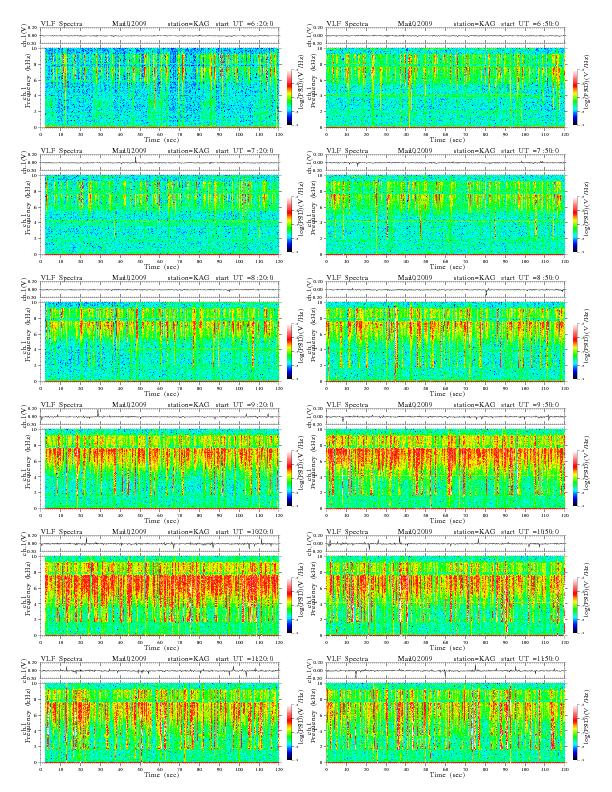Viewport: 612px width, 792px height.
Task: Click the ch.1 waveform strip above the 11:20:0 spectrogram
Action: tap(160, 671)
